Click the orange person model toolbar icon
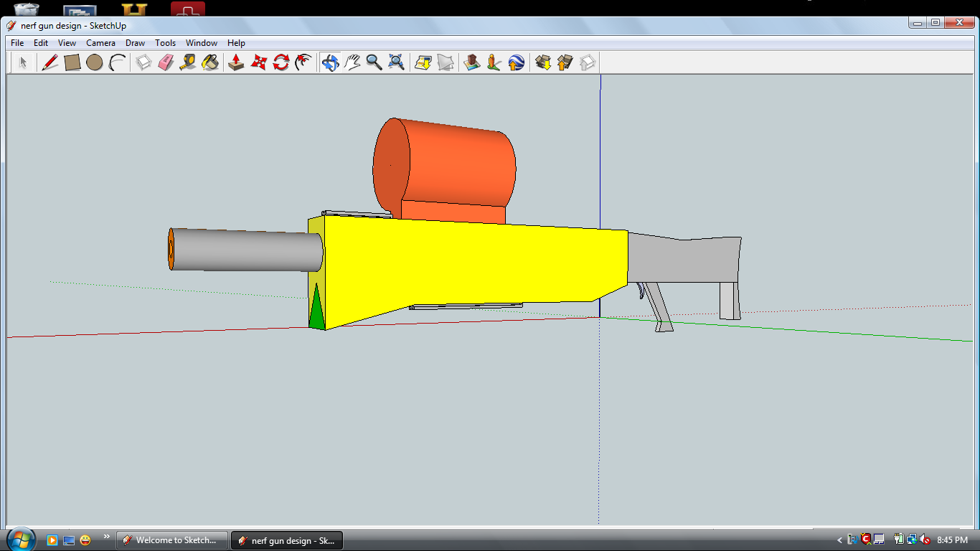The image size is (980, 551). point(494,62)
